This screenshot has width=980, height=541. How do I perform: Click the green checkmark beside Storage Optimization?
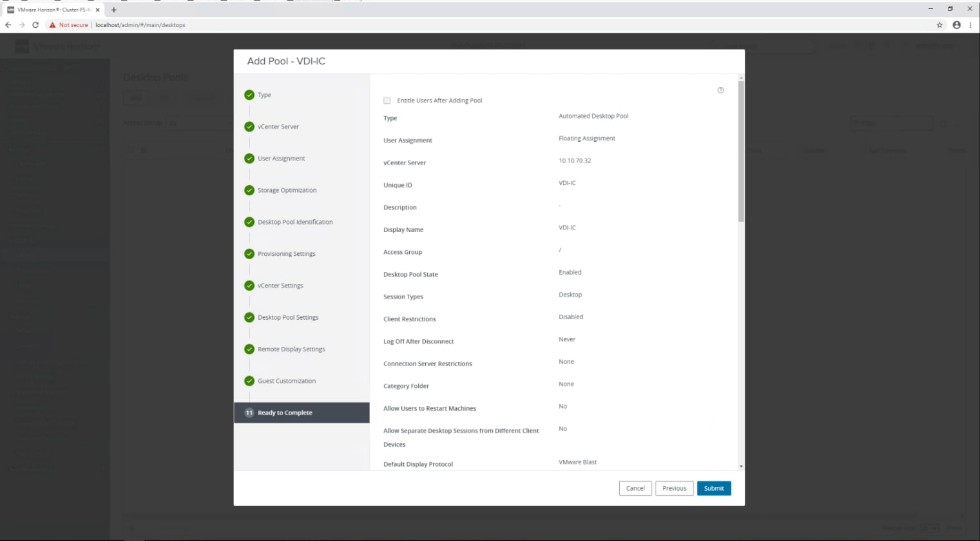point(249,190)
